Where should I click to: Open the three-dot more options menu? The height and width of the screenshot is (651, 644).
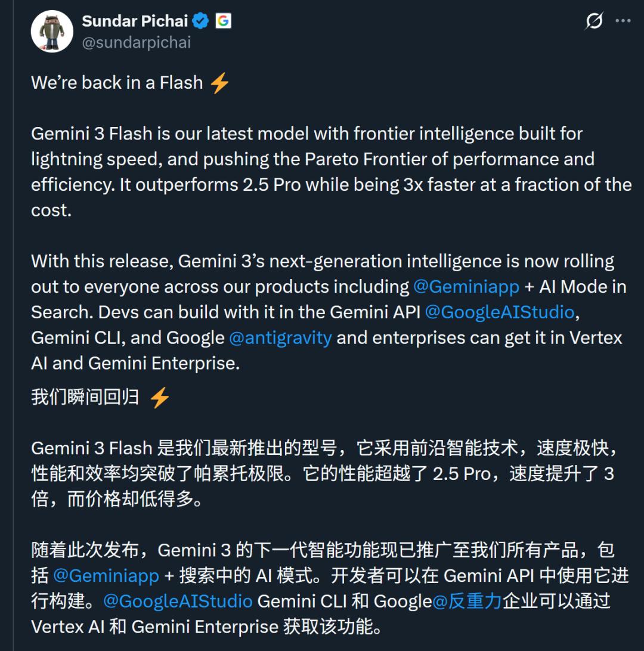[x=623, y=21]
